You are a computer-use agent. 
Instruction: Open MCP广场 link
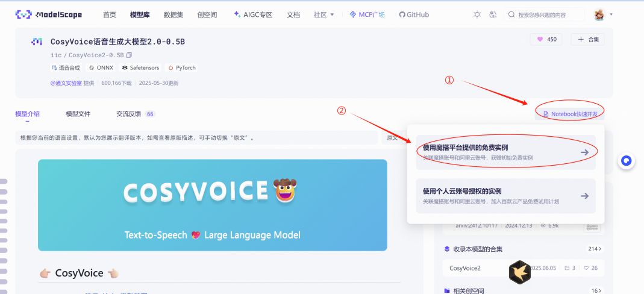[x=367, y=15]
